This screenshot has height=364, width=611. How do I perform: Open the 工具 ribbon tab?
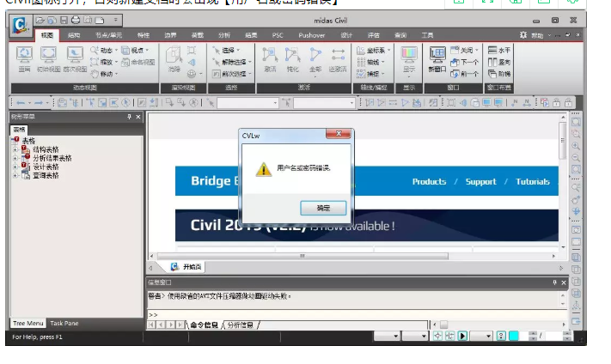click(427, 35)
